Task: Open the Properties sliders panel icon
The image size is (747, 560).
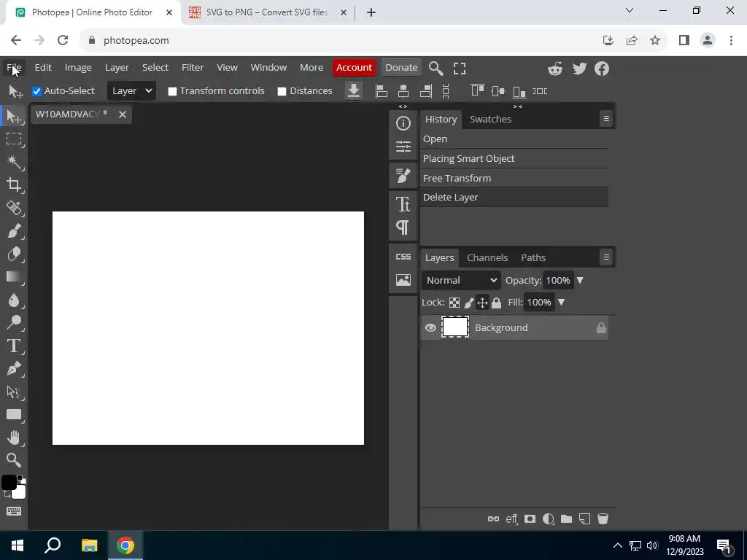Action: point(403,146)
